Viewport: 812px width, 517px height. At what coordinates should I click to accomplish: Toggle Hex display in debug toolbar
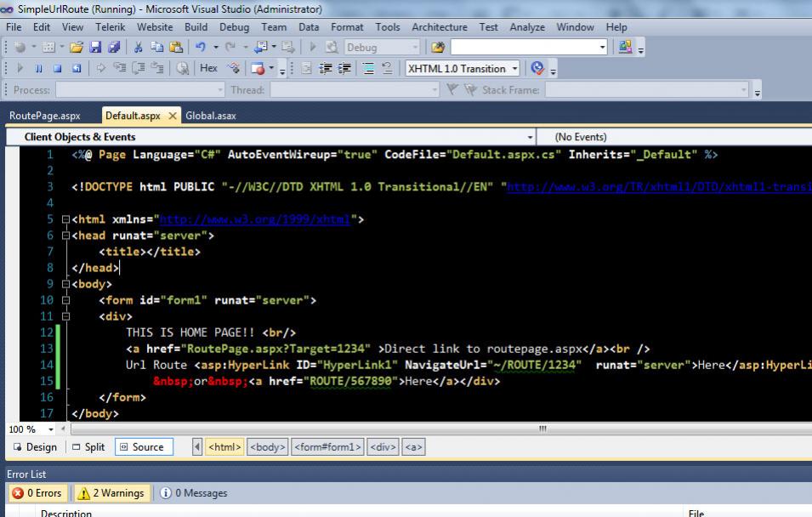(x=208, y=69)
